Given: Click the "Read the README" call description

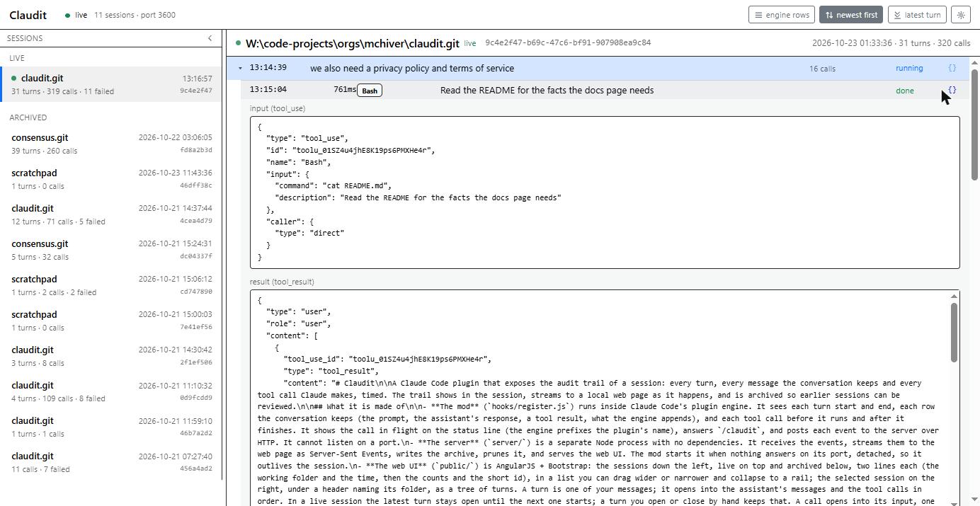Looking at the screenshot, I should (x=547, y=91).
